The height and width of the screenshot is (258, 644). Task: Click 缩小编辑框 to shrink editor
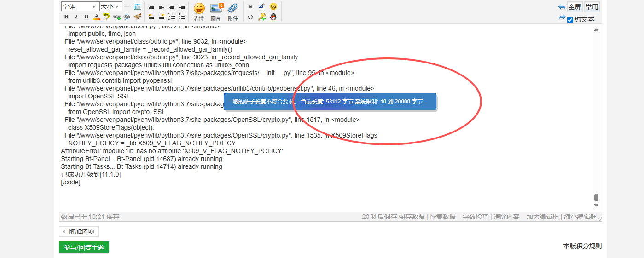[580, 217]
